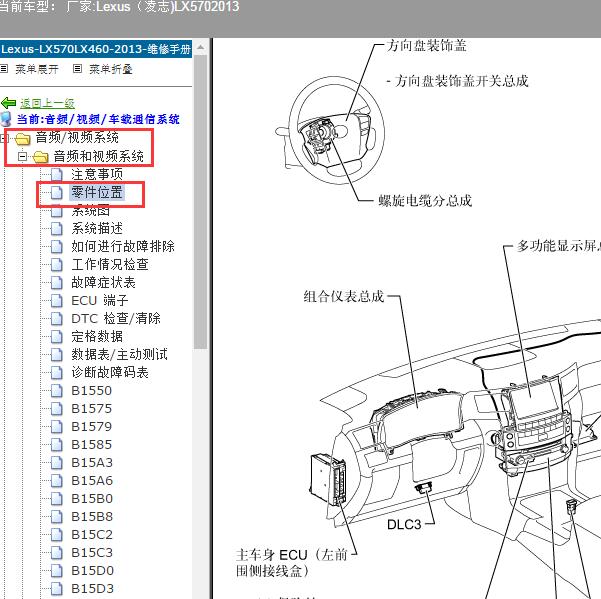The height and width of the screenshot is (599, 601).
Task: Open the 返回上一级 link
Action: [47, 103]
